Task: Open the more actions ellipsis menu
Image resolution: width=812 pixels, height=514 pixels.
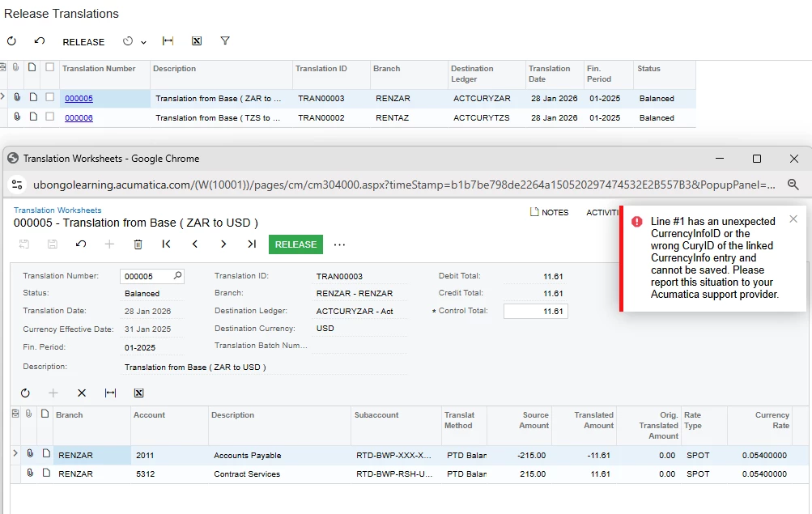Action: coord(339,244)
